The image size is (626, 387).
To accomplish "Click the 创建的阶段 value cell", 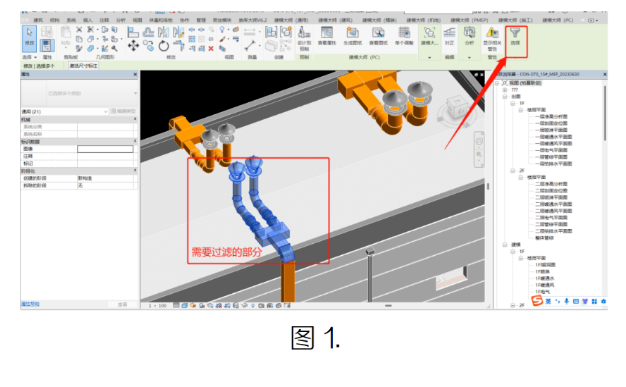I will point(105,178).
